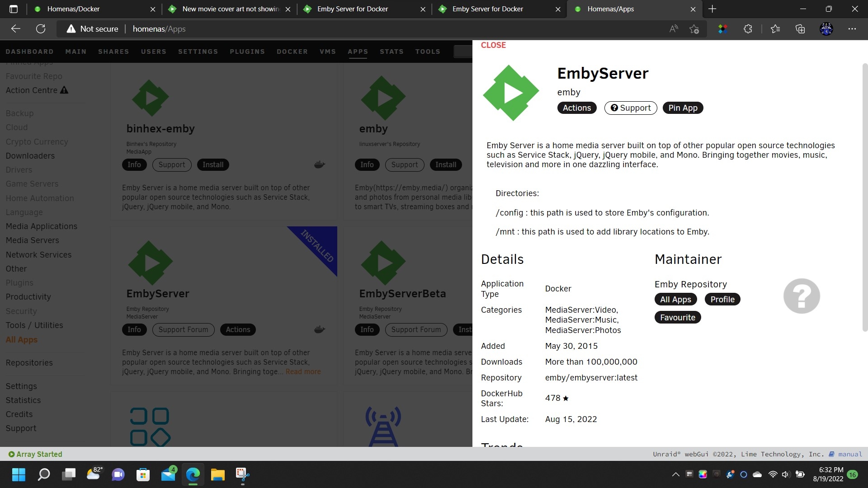Open the Actions menu on EmbyServer card
868x488 pixels.
238,329
